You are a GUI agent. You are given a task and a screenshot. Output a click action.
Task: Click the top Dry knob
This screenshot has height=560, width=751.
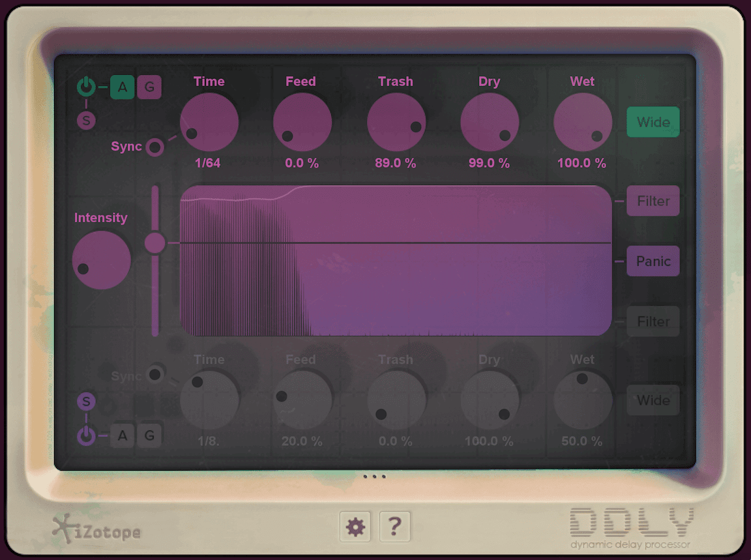tap(490, 122)
